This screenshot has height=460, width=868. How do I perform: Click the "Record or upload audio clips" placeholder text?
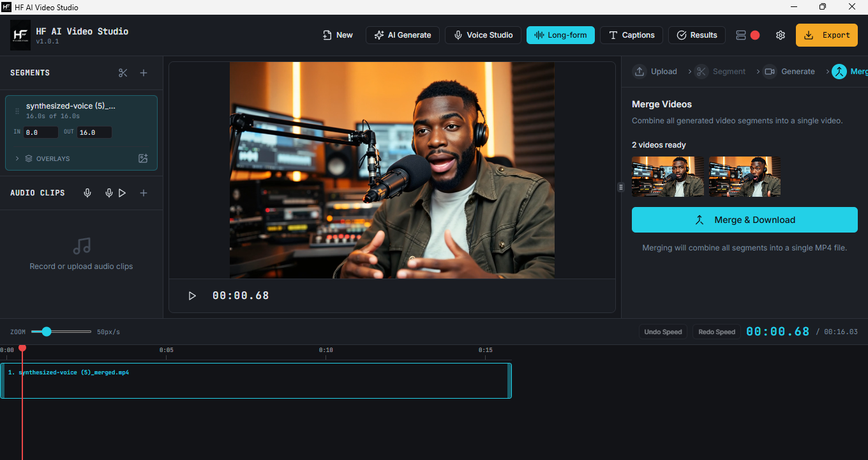81,266
